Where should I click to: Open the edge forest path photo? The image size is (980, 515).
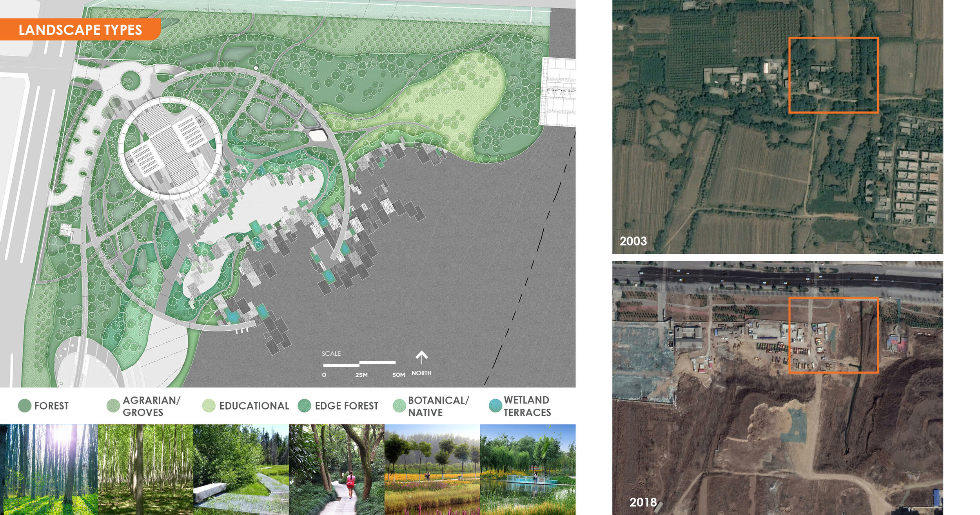pos(337,470)
